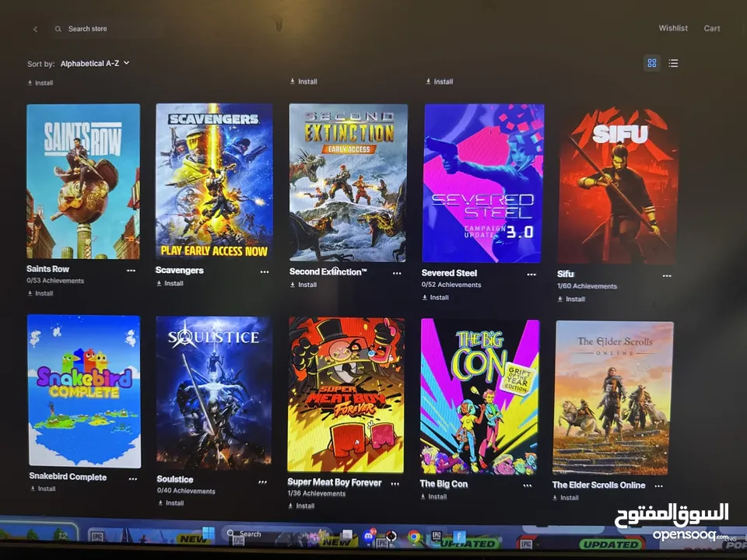Open the Cart page

coord(712,29)
